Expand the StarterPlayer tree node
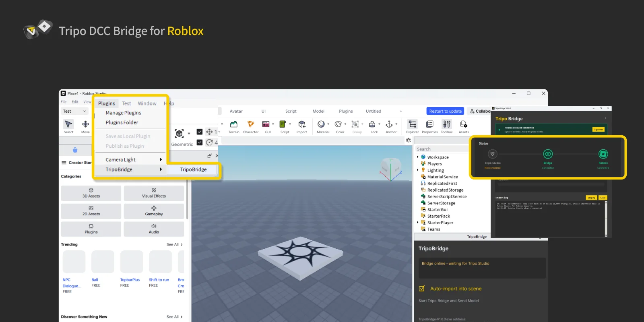The width and height of the screenshot is (644, 322). (x=417, y=222)
